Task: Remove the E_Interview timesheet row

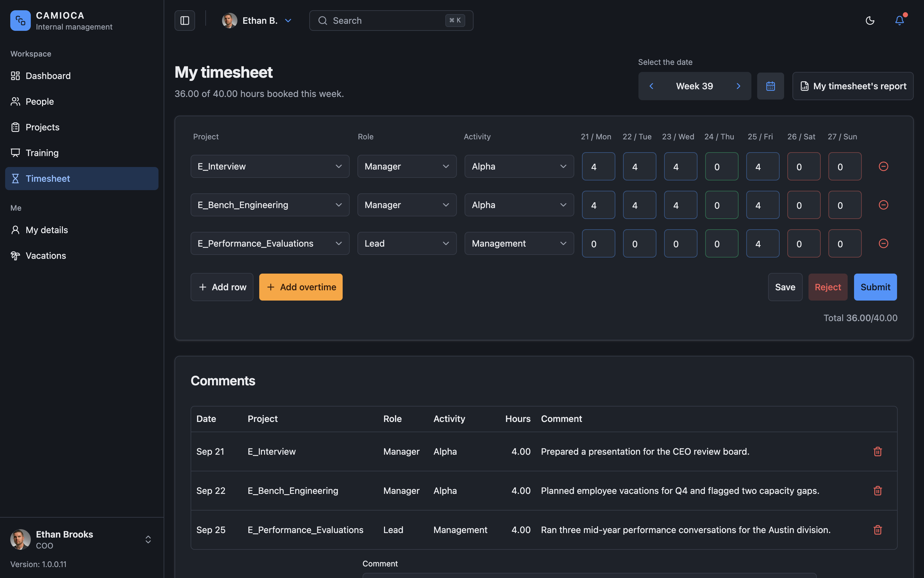Action: 884,166
